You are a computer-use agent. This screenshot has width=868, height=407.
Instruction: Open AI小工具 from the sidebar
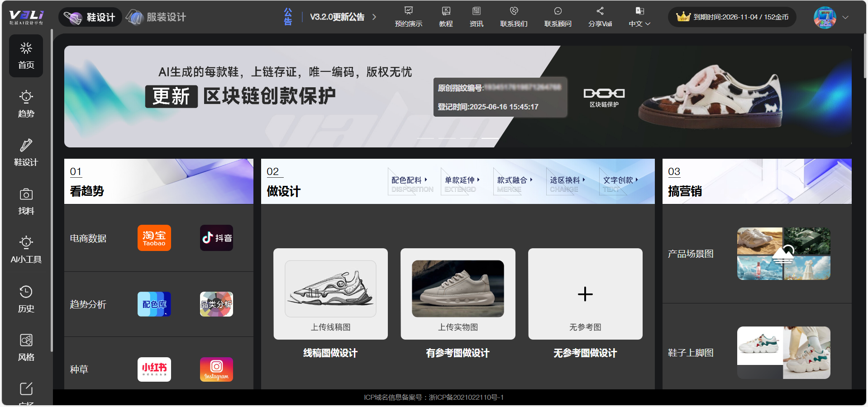[26, 249]
